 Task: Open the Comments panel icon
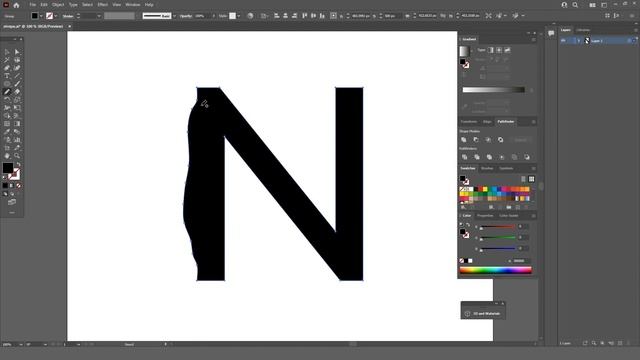click(x=551, y=33)
